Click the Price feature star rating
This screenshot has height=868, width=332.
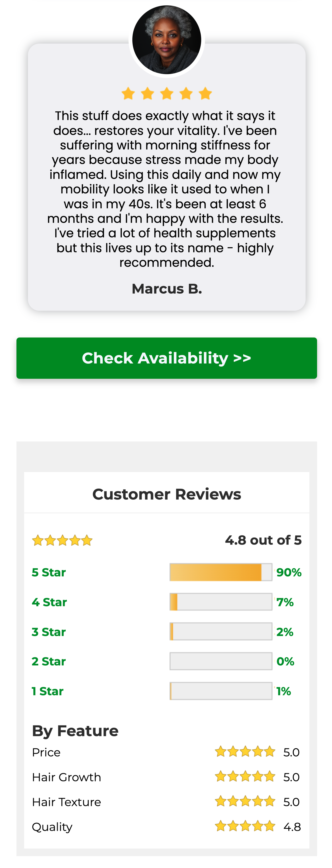pyautogui.click(x=245, y=752)
